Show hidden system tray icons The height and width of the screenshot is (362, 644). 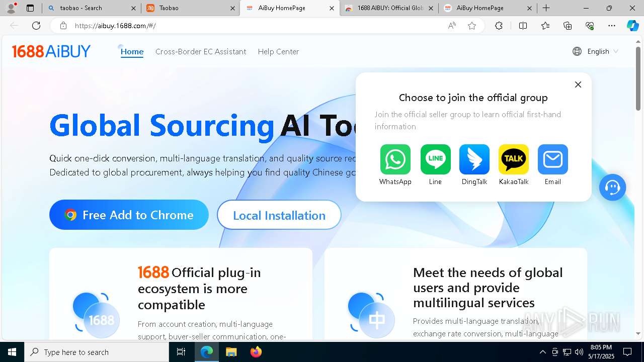click(x=542, y=352)
